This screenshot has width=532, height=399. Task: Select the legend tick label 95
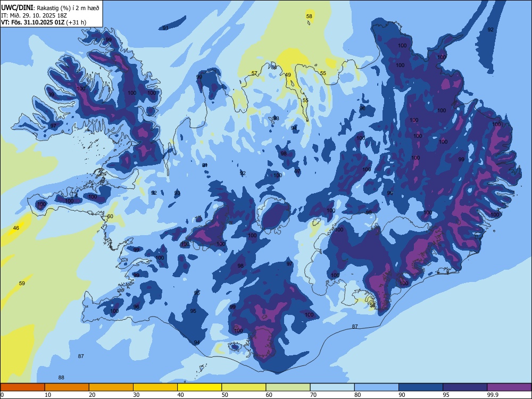(446, 395)
